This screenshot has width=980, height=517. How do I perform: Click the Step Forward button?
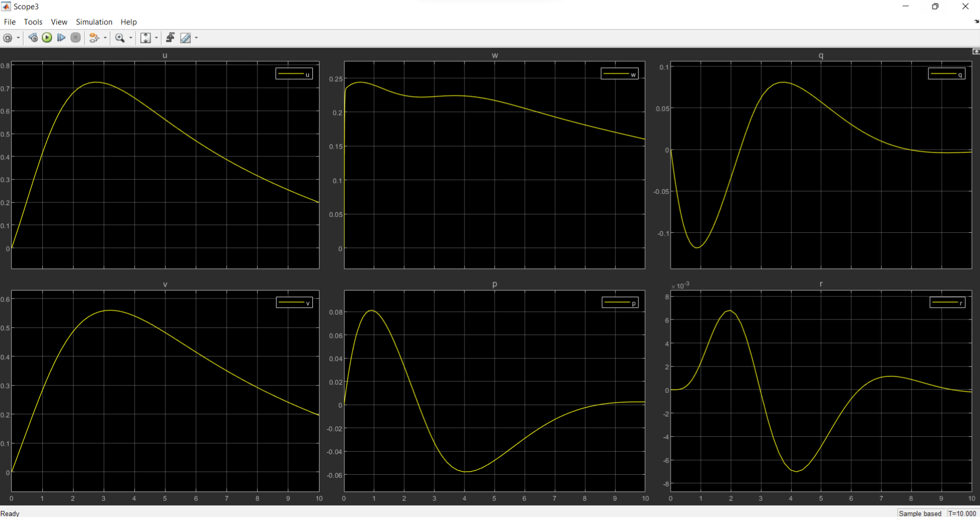[x=61, y=38]
